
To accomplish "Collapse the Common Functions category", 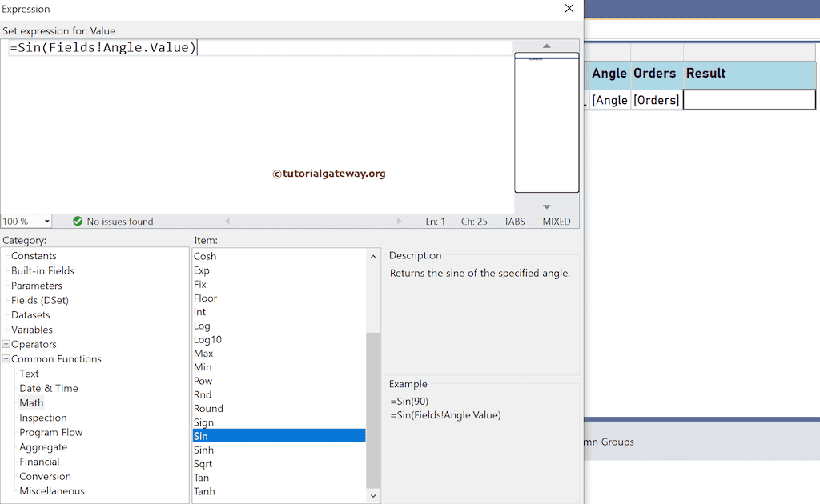I will (6, 359).
